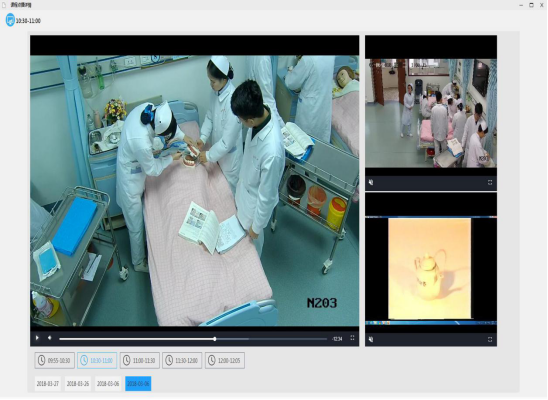
Task: Enter fullscreen on the main video player
Action: pyautogui.click(x=352, y=338)
